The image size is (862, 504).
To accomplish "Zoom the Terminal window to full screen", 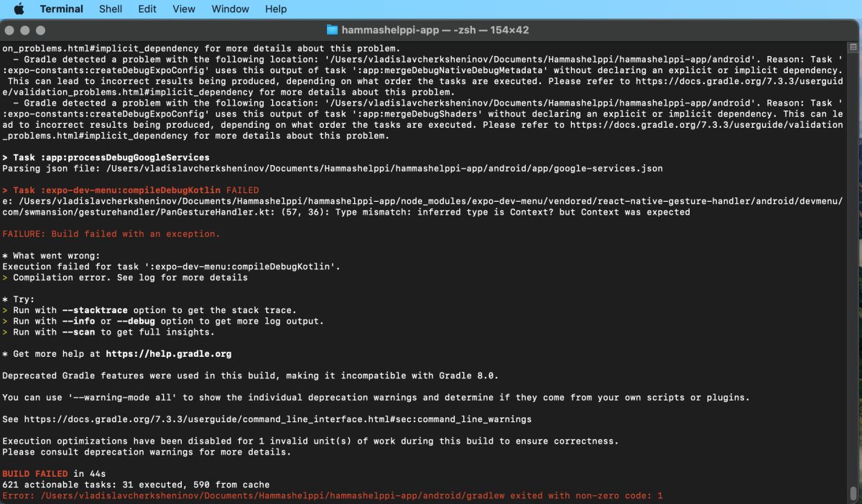I will point(40,30).
